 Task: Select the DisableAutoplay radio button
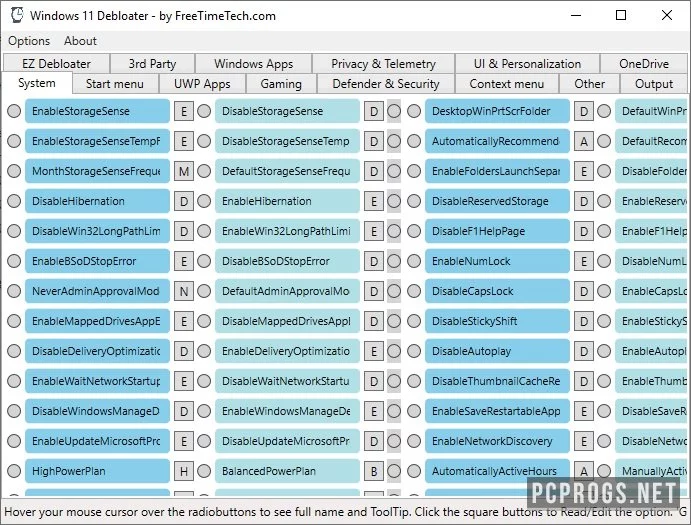414,351
